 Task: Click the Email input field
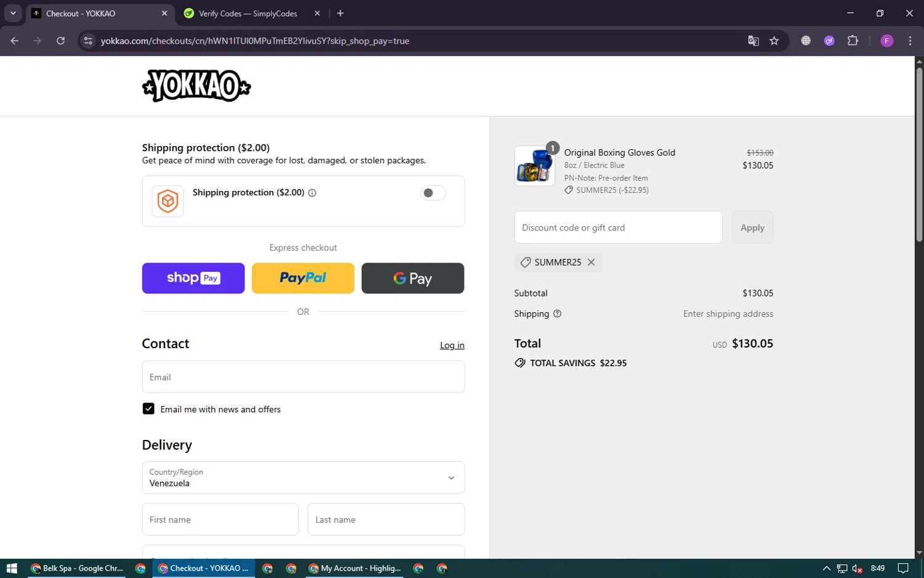(x=303, y=377)
